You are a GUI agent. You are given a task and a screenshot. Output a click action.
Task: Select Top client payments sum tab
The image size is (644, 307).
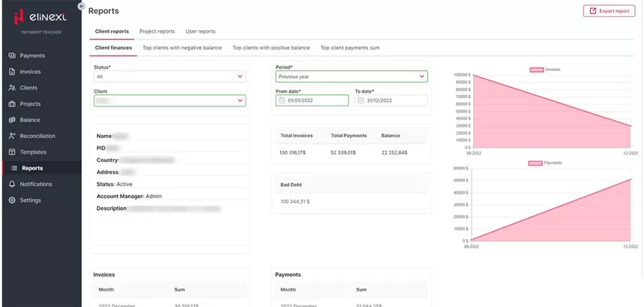[x=350, y=48]
